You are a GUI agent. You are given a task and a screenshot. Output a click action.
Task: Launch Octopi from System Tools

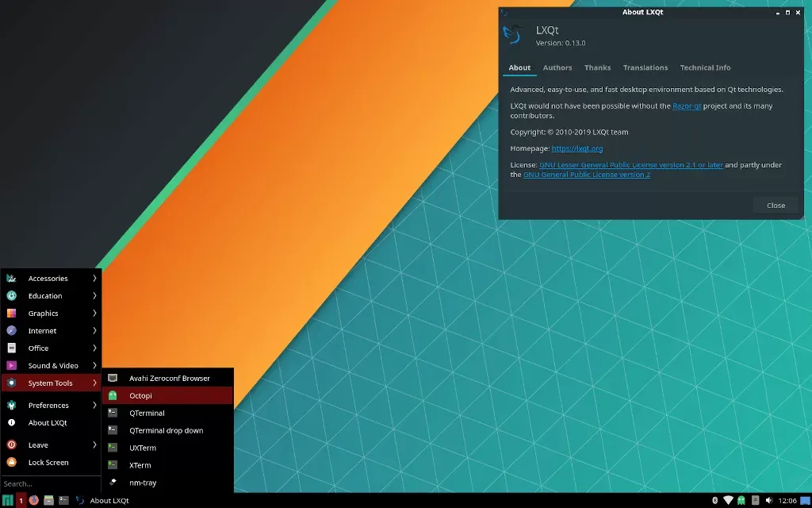coord(168,395)
